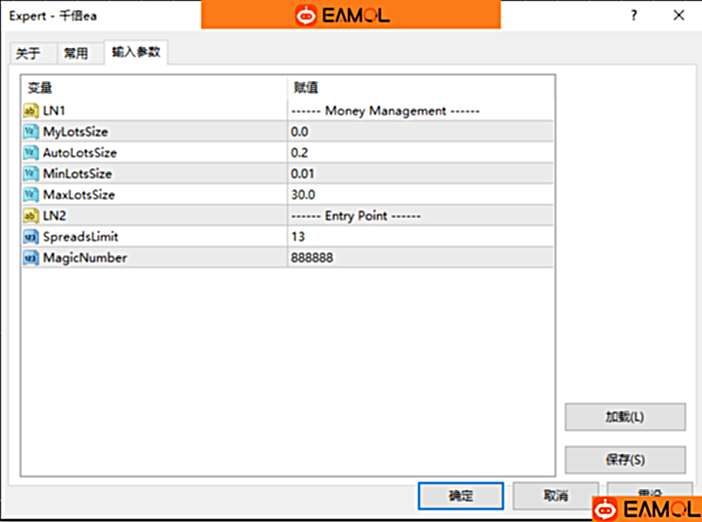Click the 变量 column header
Viewport: 702px width, 522px height.
(154, 88)
